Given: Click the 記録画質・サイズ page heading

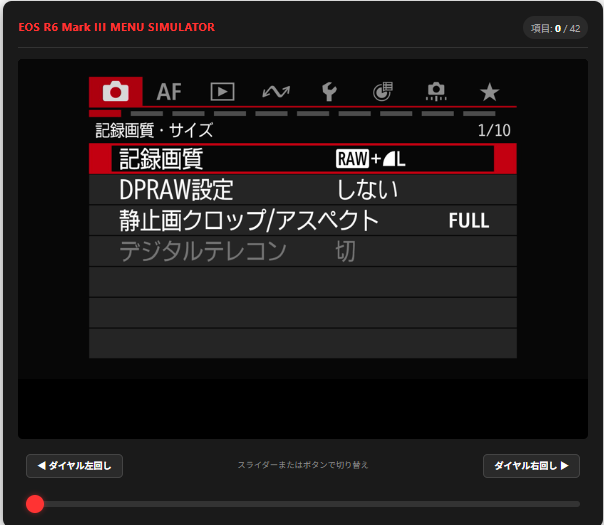Looking at the screenshot, I should (154, 130).
